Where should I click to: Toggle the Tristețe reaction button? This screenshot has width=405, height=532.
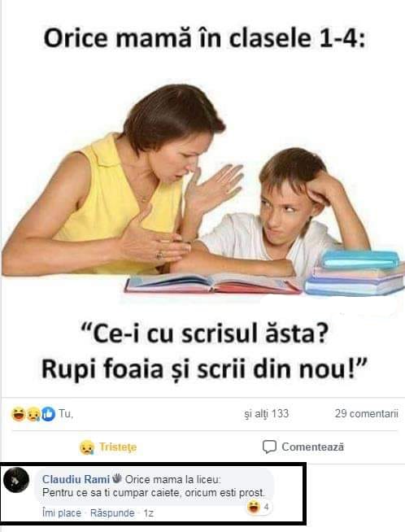(x=108, y=447)
